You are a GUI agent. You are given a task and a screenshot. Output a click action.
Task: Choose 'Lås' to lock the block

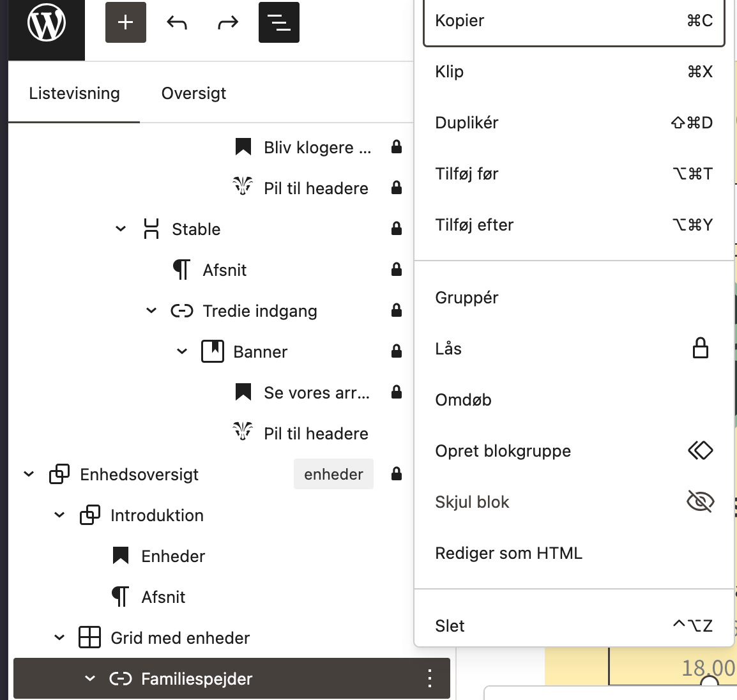pyautogui.click(x=448, y=349)
